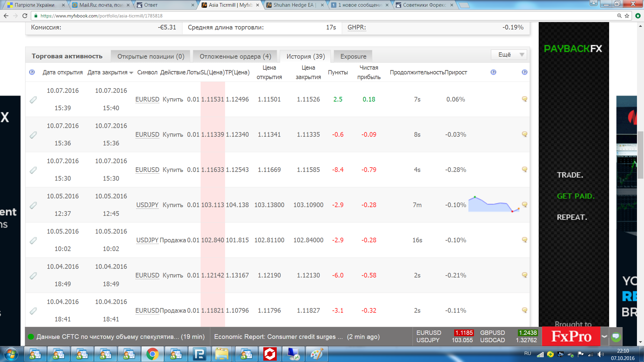This screenshot has width=644, height=362.
Task: Switch to Открытые позиции (0) tab
Action: coord(151,56)
